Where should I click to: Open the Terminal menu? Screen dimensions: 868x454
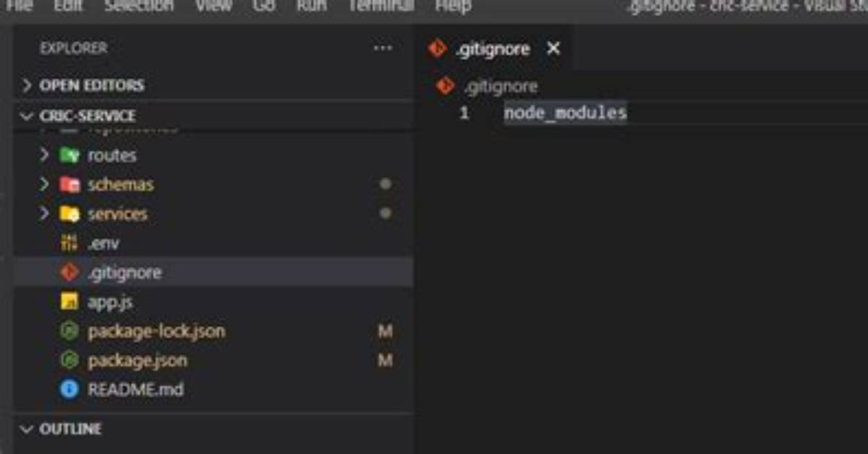[381, 6]
